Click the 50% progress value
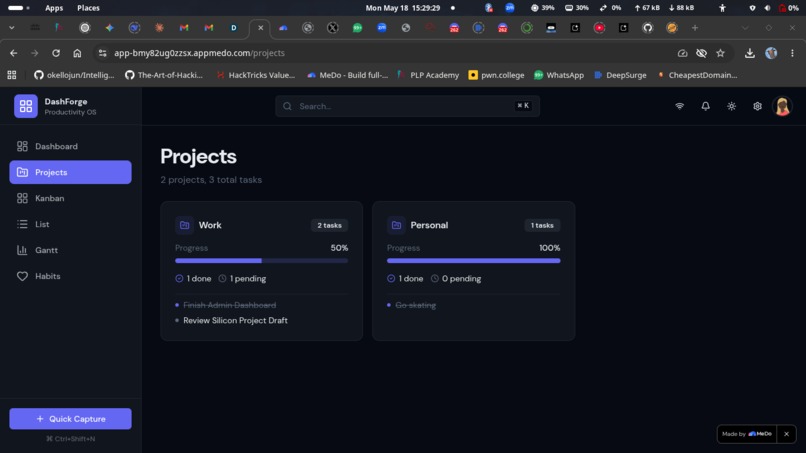This screenshot has width=806, height=453. point(339,248)
